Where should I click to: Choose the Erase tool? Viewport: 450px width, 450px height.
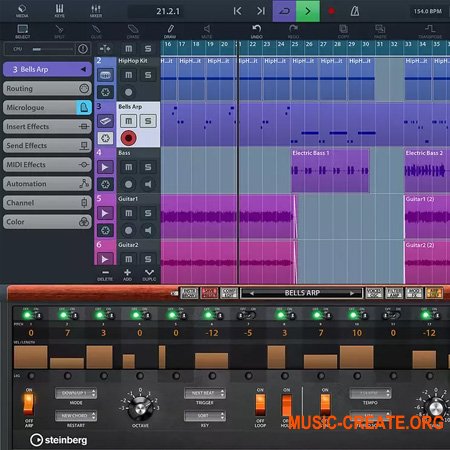[133, 31]
